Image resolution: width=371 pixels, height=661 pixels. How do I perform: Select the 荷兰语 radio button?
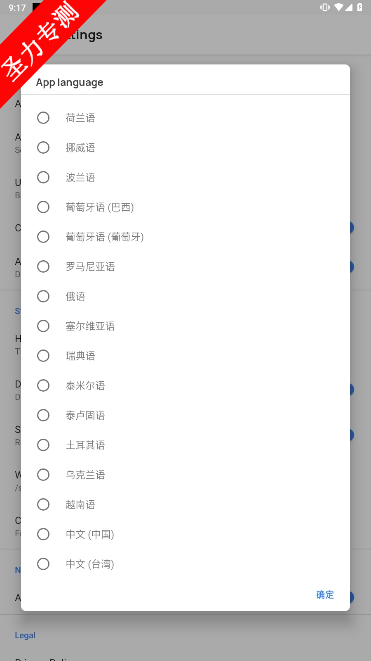click(x=186, y=118)
